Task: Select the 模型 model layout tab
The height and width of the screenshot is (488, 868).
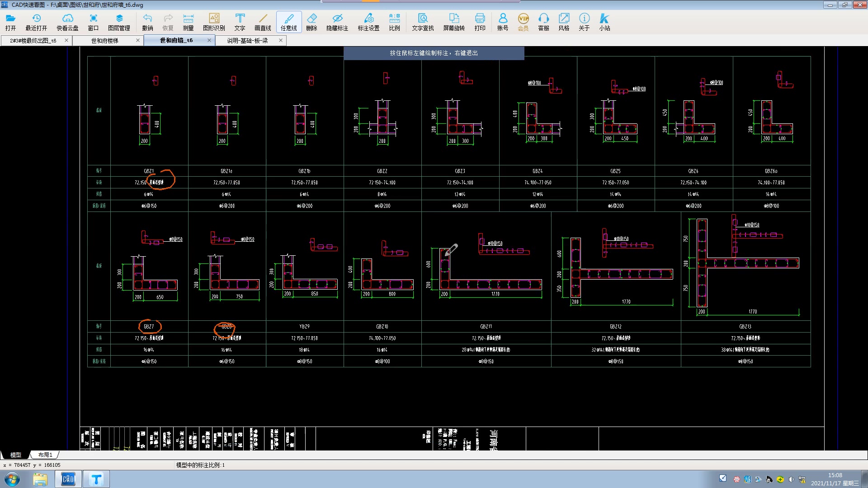Action: click(16, 455)
